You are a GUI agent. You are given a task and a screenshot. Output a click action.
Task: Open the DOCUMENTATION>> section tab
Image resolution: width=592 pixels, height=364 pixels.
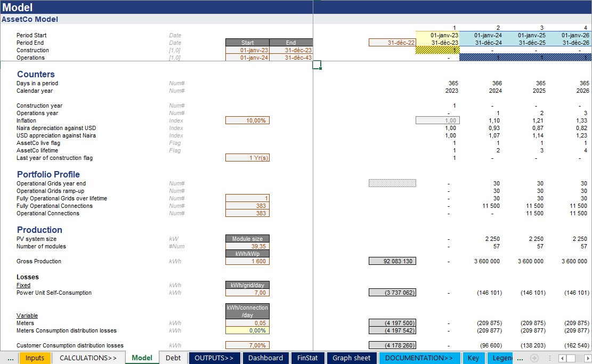coord(419,358)
